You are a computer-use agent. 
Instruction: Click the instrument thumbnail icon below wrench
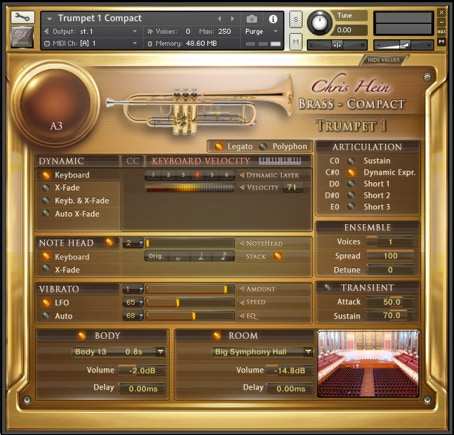tap(22, 37)
